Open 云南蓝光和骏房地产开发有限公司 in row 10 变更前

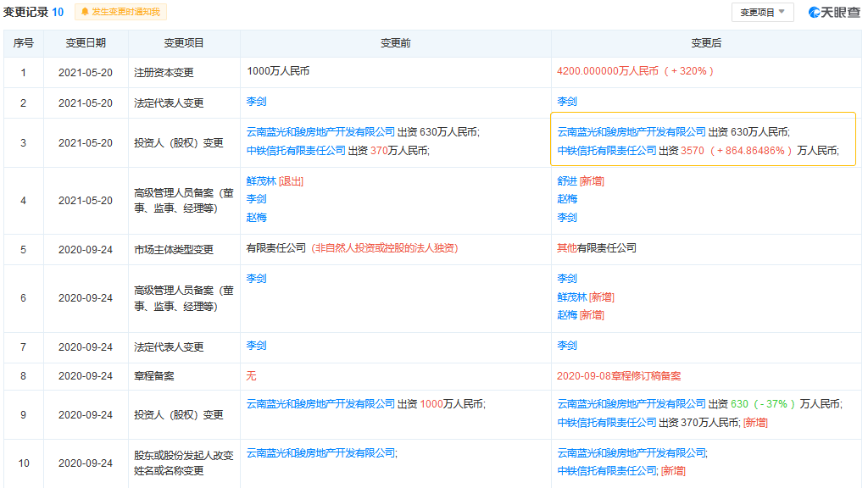point(320,453)
